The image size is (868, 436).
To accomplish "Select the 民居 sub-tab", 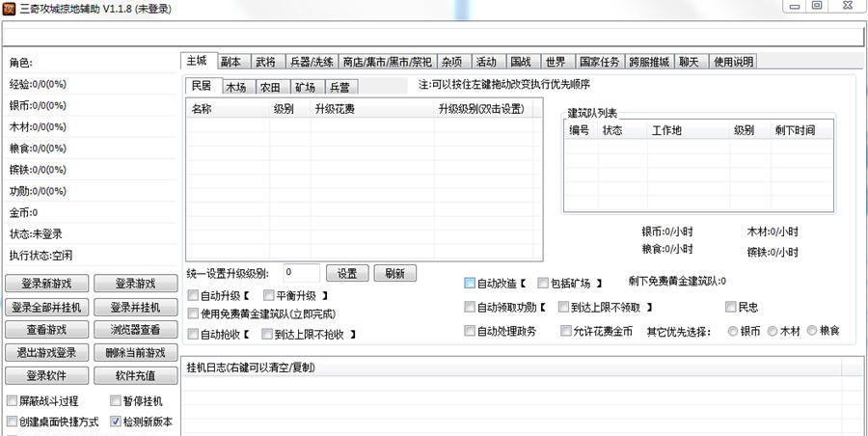I will click(203, 85).
